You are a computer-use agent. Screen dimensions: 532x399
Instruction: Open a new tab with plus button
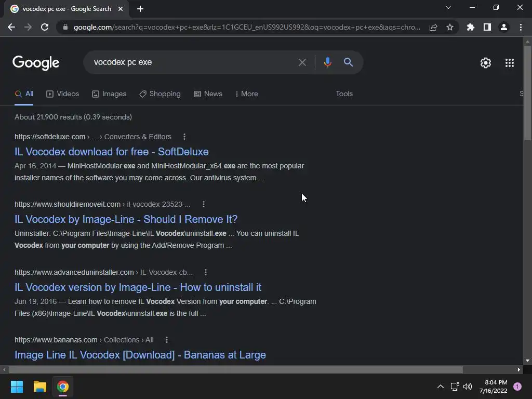(140, 9)
